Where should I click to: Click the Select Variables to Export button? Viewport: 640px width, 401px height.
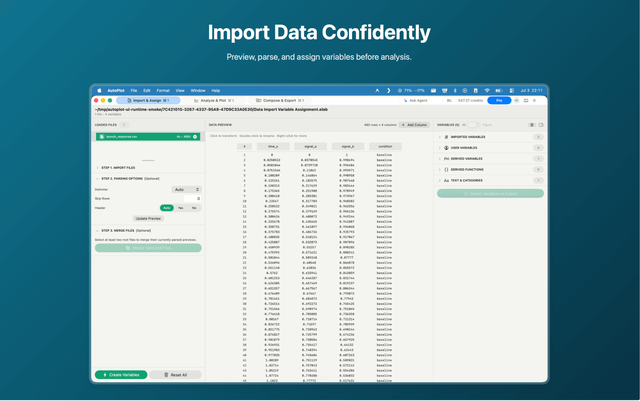coord(490,194)
